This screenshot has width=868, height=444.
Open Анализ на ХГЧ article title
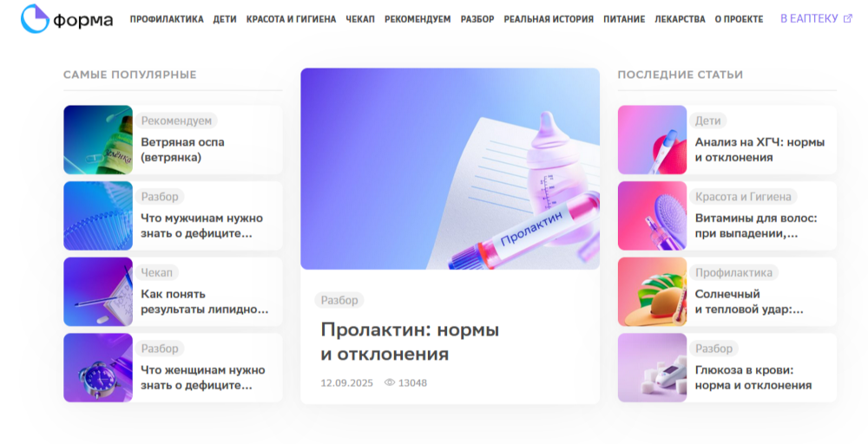pyautogui.click(x=760, y=150)
